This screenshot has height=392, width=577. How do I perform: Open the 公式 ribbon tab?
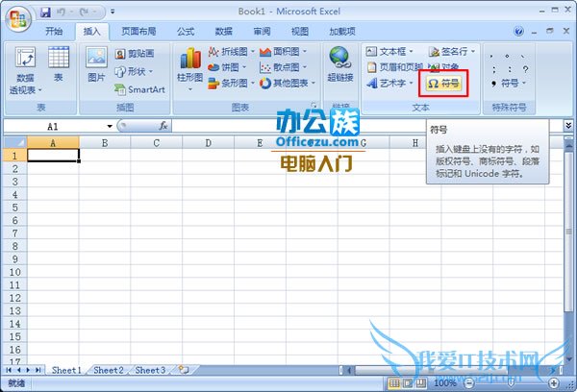[x=186, y=32]
